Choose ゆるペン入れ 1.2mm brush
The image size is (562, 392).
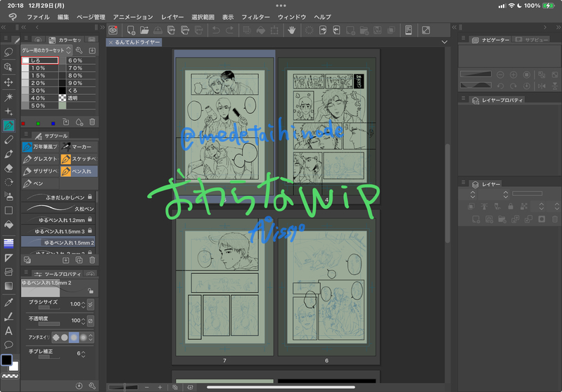click(x=58, y=220)
